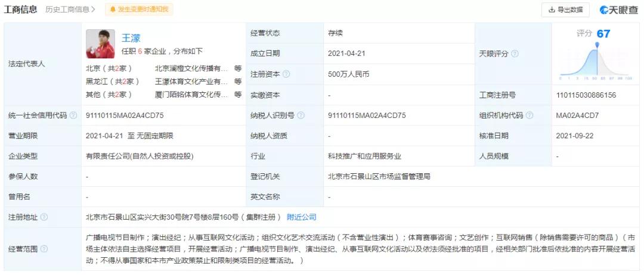644x275 pixels.
Task: Click 其他（共2家）region entry
Action: (109, 94)
